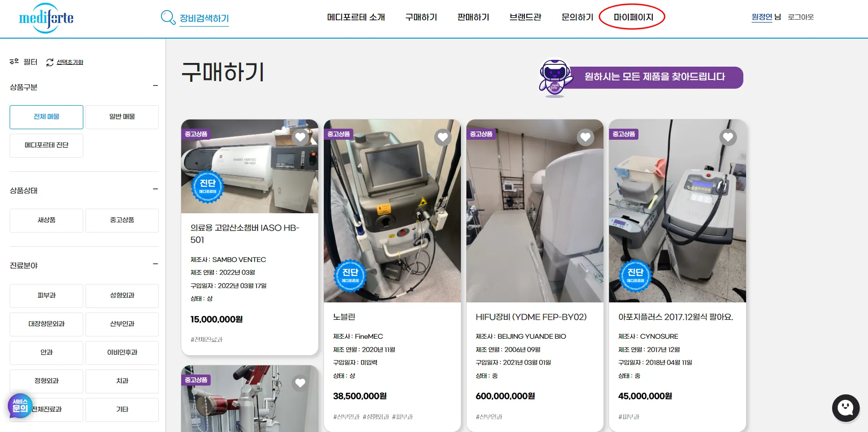Collapse the 상품구분 section
The height and width of the screenshot is (432, 868).
155,86
